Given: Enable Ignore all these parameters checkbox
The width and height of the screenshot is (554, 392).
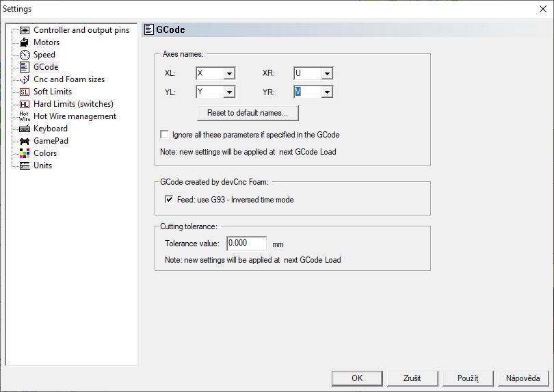Looking at the screenshot, I should point(164,135).
